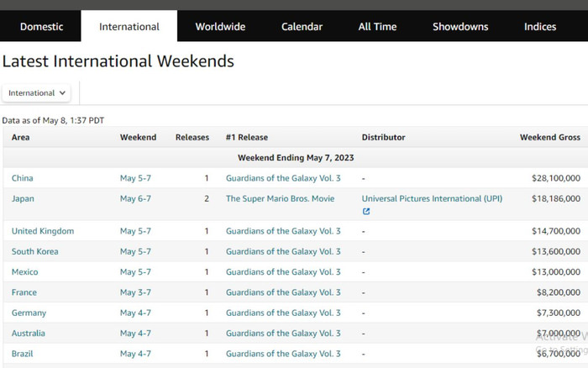Image resolution: width=588 pixels, height=368 pixels.
Task: Click the Distributor column header
Action: tap(383, 137)
